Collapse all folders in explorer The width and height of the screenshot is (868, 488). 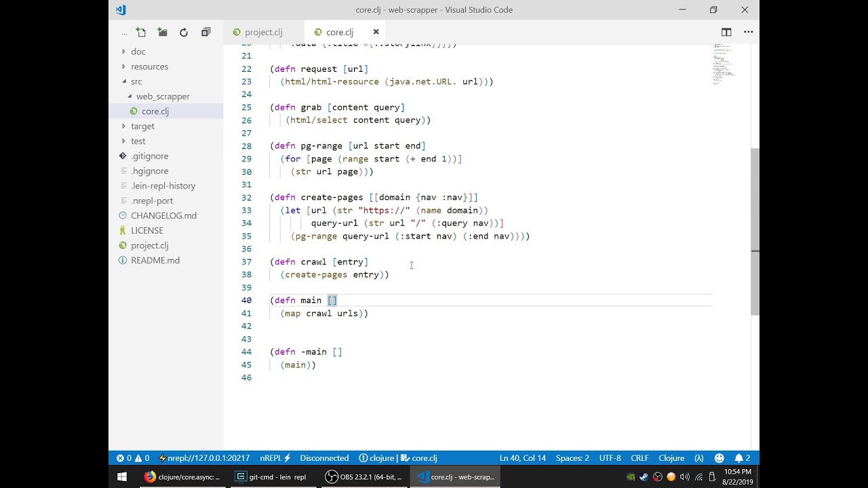point(205,32)
